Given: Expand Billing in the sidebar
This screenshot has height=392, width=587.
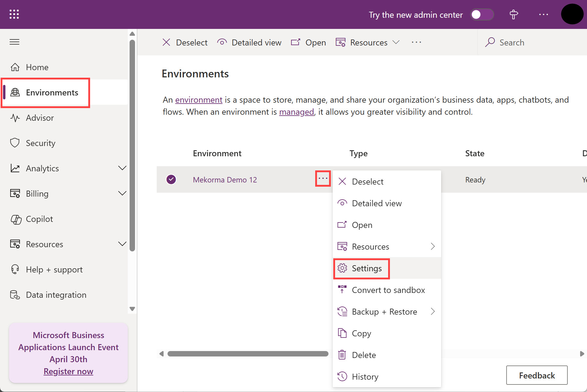Looking at the screenshot, I should point(122,193).
